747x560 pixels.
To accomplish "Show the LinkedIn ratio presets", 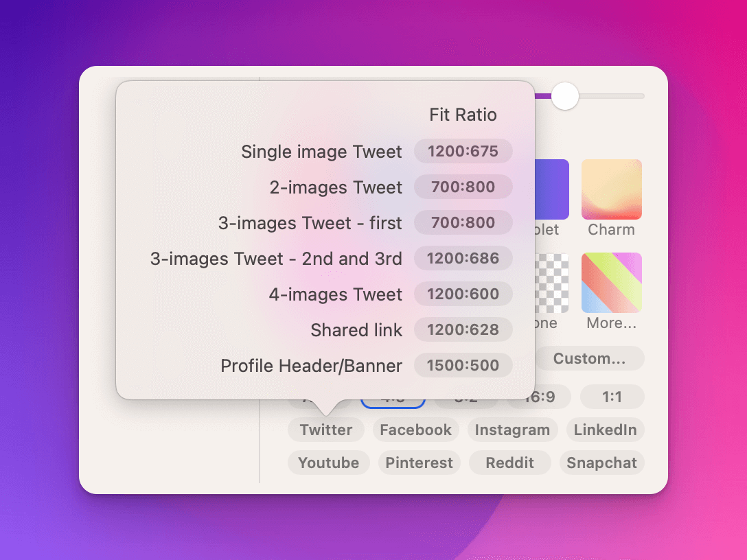I will tap(605, 430).
